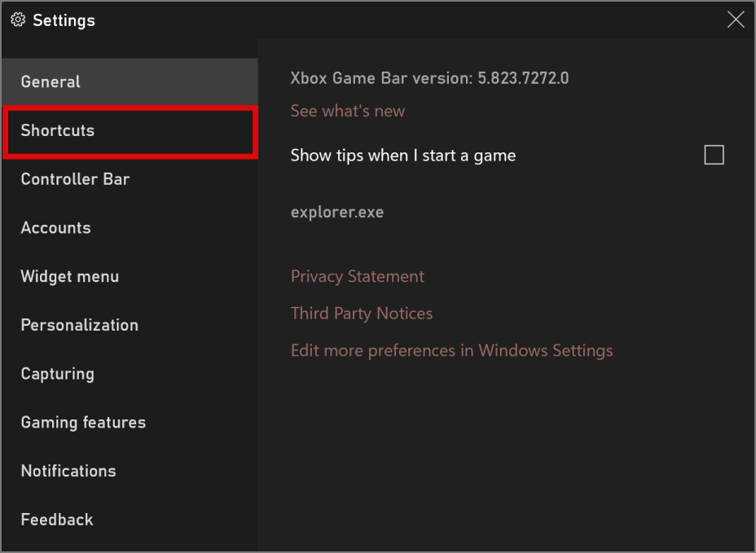Open Capturing settings
The image size is (756, 553).
pos(58,374)
